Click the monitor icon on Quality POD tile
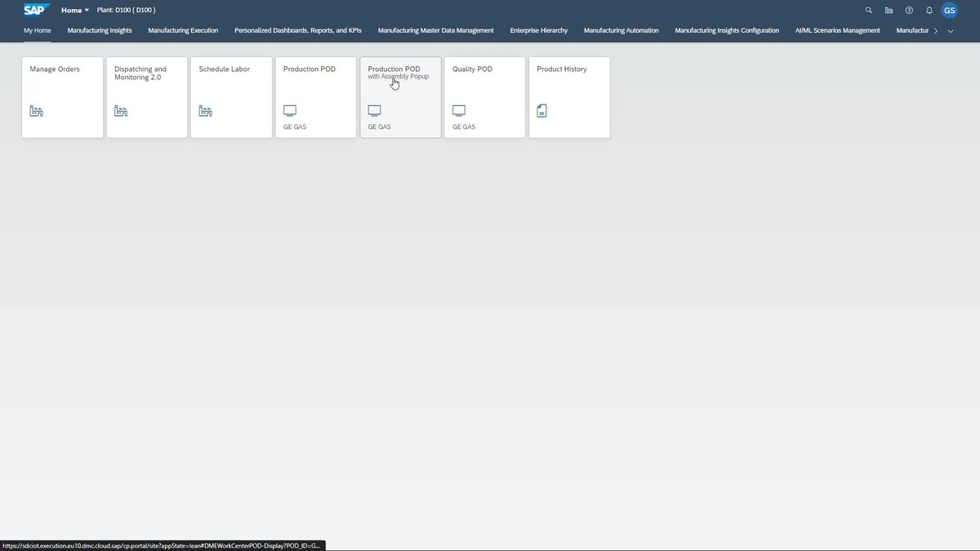 [458, 110]
